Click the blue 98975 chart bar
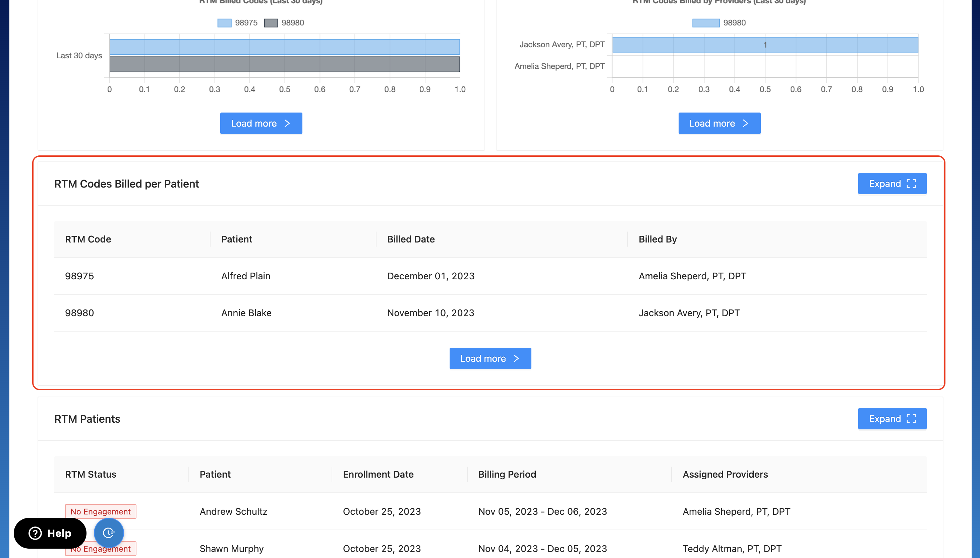Viewport: 980px width, 558px height. tap(284, 47)
